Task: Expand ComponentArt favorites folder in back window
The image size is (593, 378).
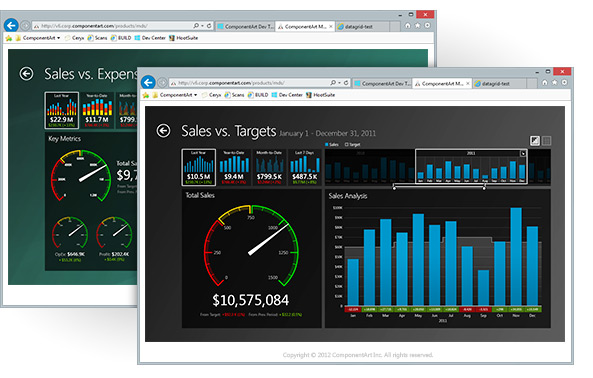Action: (x=38, y=38)
